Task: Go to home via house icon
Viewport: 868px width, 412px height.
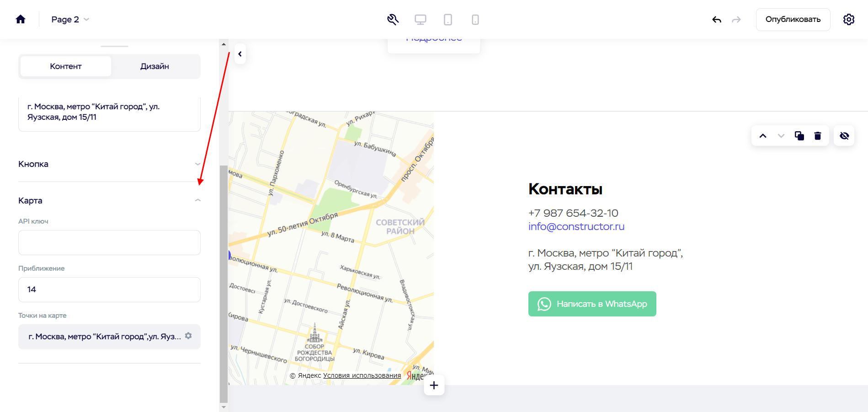Action: 20,19
